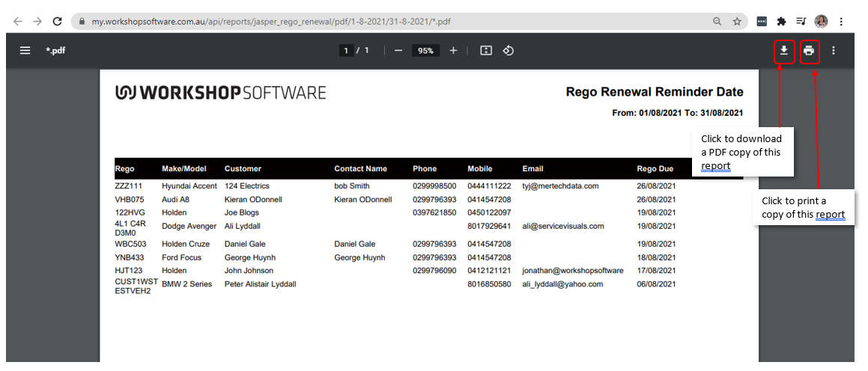Zoom out the PDF with the minus button

(398, 50)
